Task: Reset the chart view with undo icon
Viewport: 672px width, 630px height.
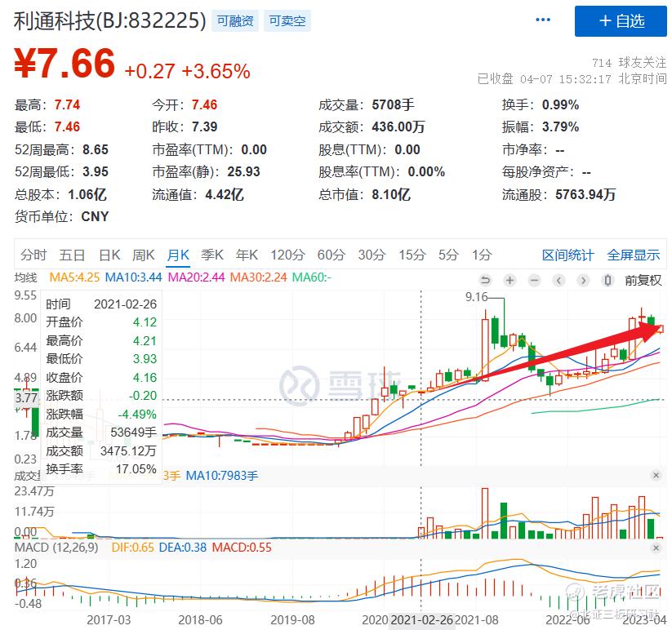Action: tap(485, 281)
